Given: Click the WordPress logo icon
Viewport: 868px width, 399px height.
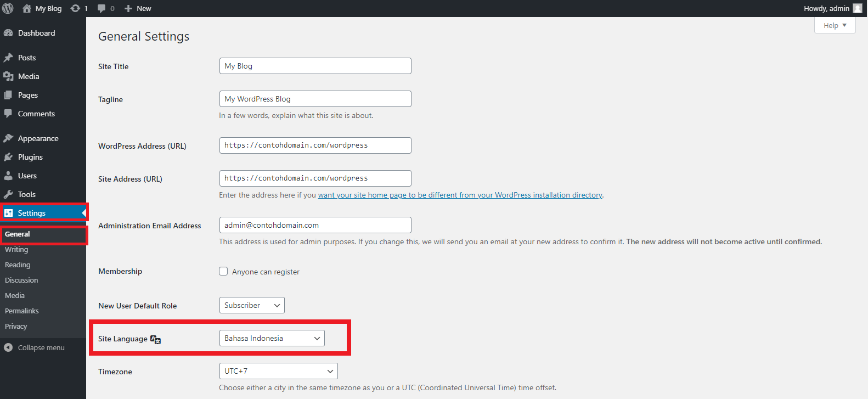Looking at the screenshot, I should click(8, 8).
